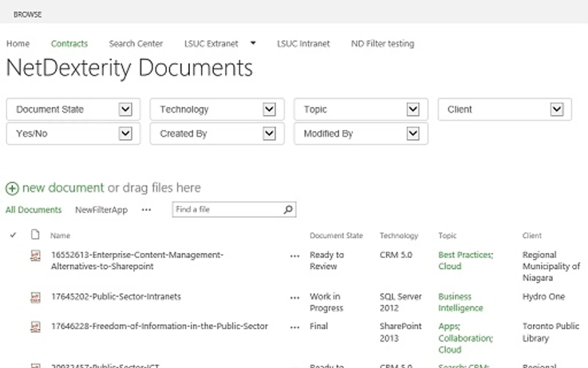The image size is (588, 368).
Task: Toggle the select-all checkmark in the header
Action: pos(13,235)
